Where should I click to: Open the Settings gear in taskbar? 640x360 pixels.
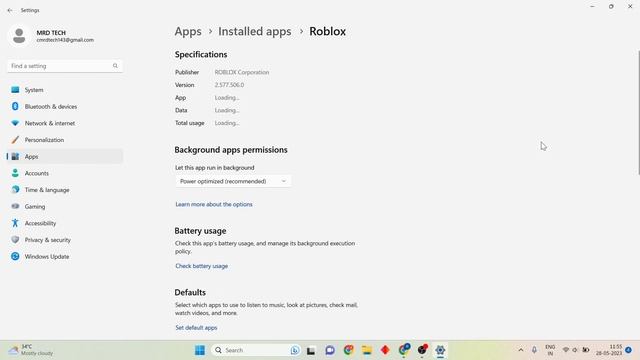440,350
